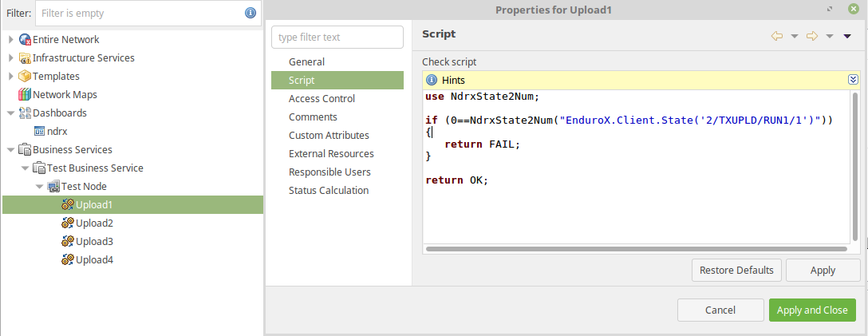Click the Templates box icon
Image resolution: width=868 pixels, height=336 pixels.
(25, 76)
